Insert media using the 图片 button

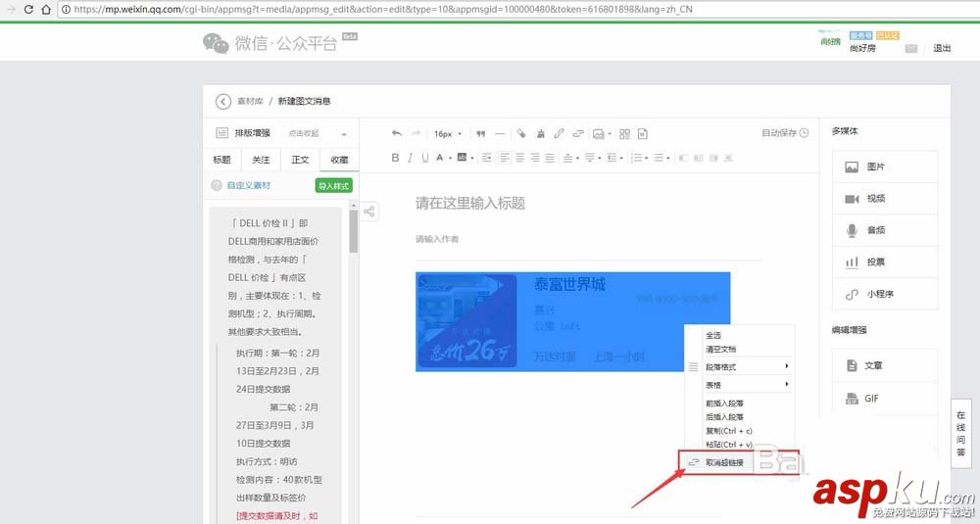click(884, 167)
